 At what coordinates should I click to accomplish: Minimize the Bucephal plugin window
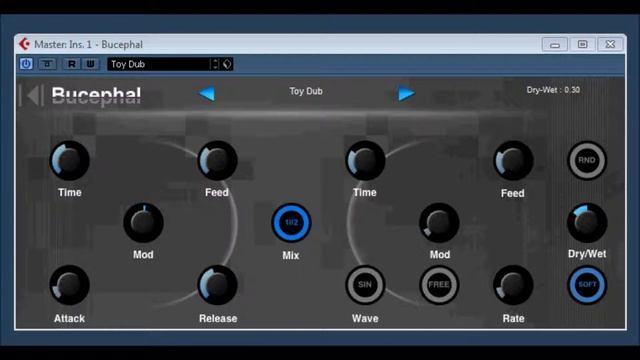point(555,44)
